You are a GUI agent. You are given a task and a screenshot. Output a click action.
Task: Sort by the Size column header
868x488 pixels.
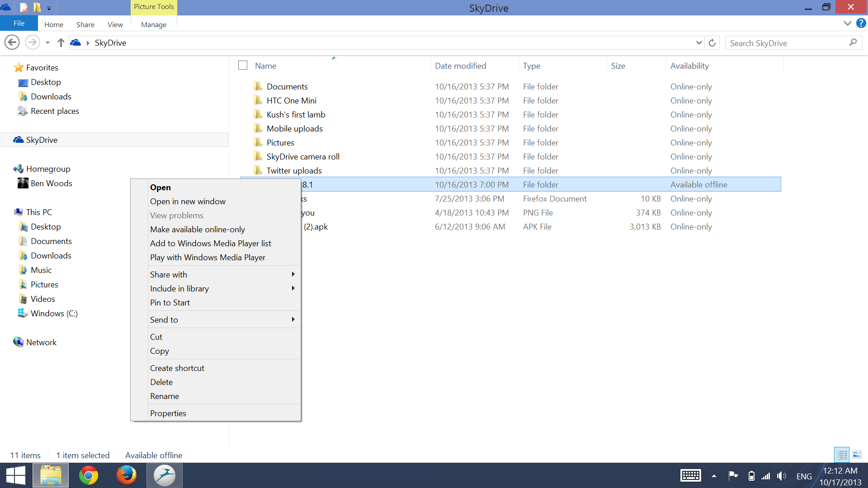coord(618,66)
